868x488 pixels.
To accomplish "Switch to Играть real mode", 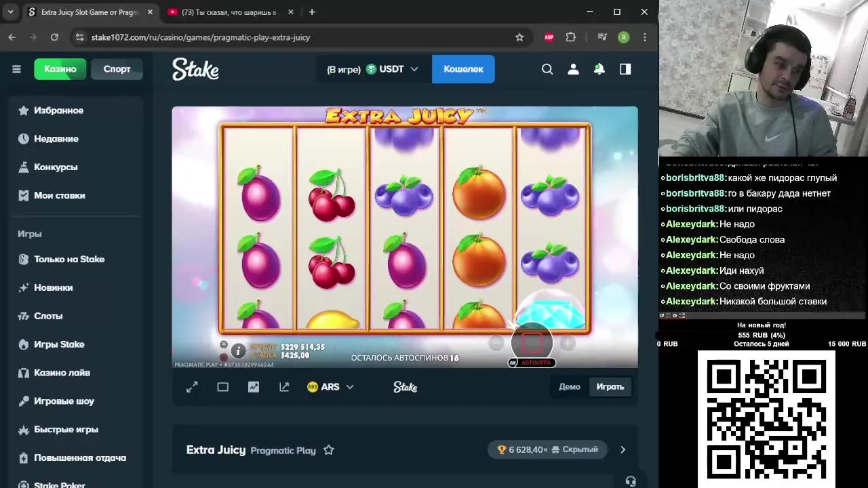I will pos(610,387).
